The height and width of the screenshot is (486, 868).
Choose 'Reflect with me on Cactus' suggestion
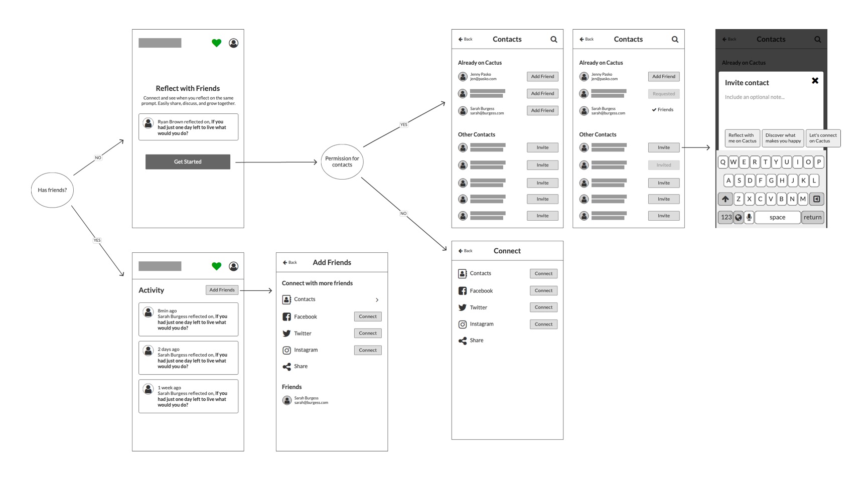click(742, 138)
